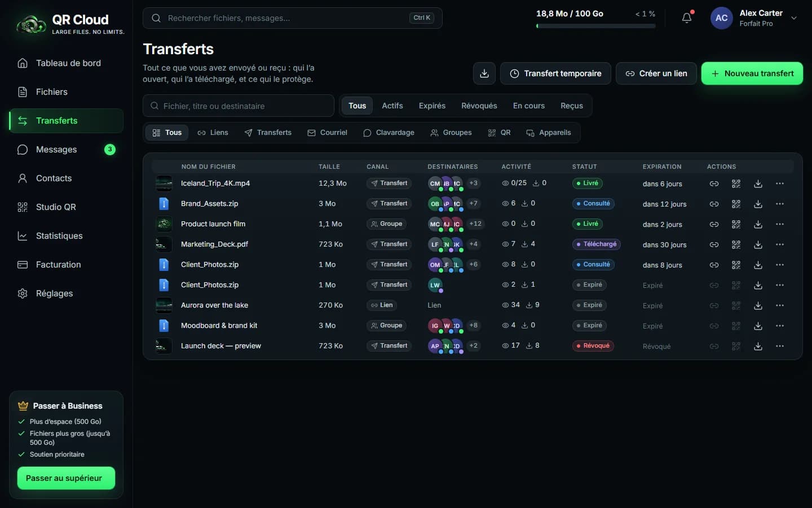Screen dimensions: 812x508
Task: Open Messages in the sidebar
Action: point(66,150)
